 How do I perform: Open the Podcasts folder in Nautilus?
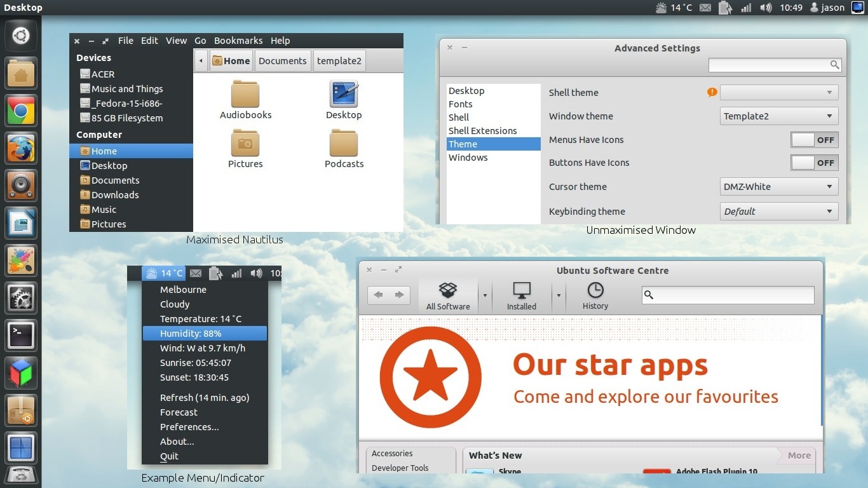click(x=344, y=149)
